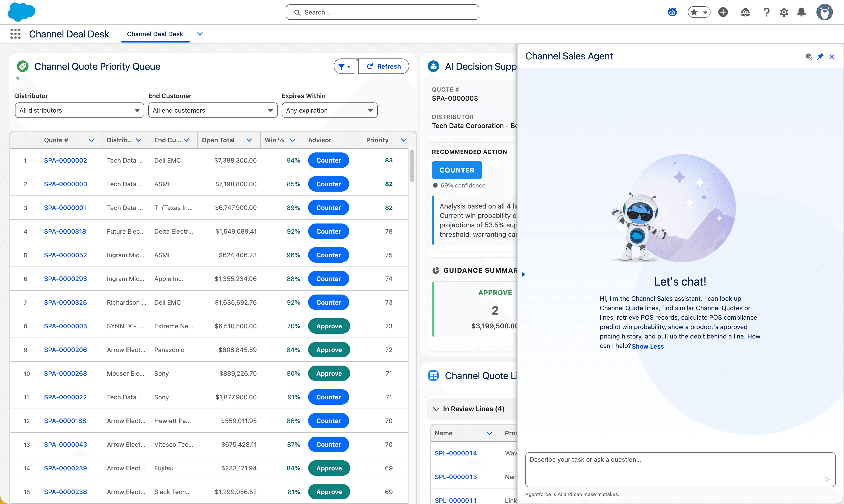Screen dimensions: 844x504
Task: Click the chat options icon beside pin
Action: coord(809,56)
